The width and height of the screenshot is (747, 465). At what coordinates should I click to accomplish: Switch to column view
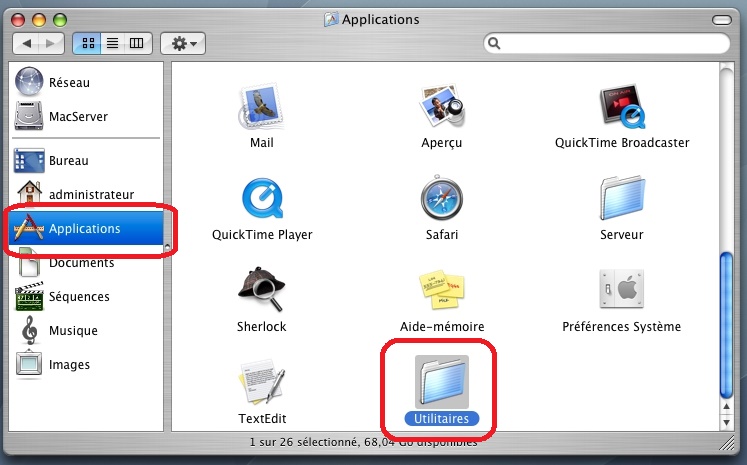[137, 43]
